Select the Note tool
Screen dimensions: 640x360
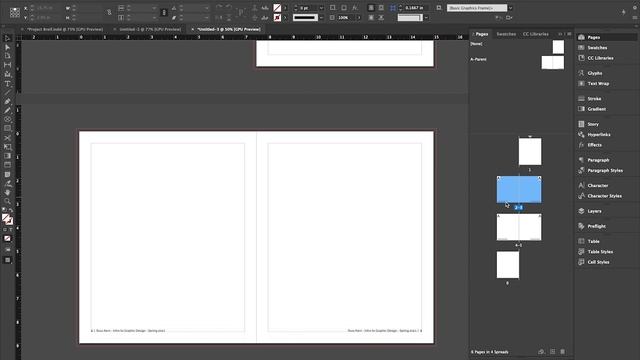(7, 174)
